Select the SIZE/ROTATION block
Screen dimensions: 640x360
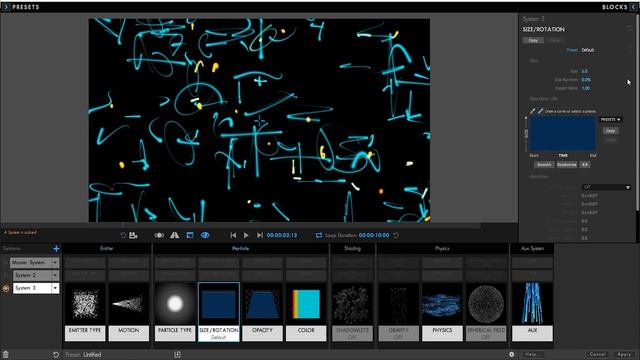(x=218, y=312)
